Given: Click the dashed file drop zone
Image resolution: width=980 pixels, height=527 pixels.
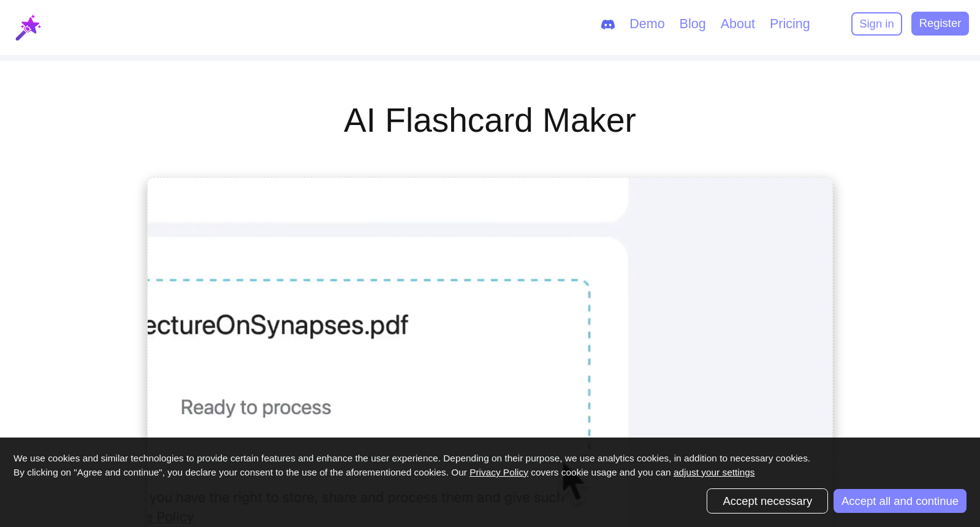Looking at the screenshot, I should tap(368, 355).
